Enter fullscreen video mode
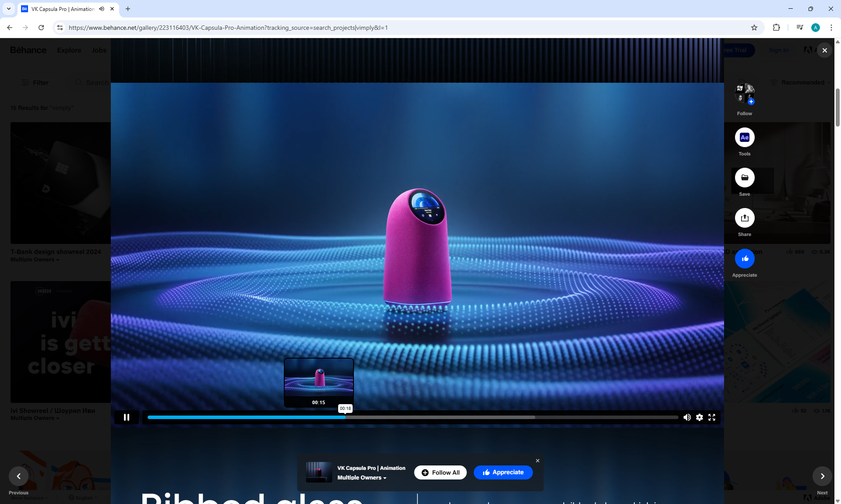The height and width of the screenshot is (504, 841). 712,417
